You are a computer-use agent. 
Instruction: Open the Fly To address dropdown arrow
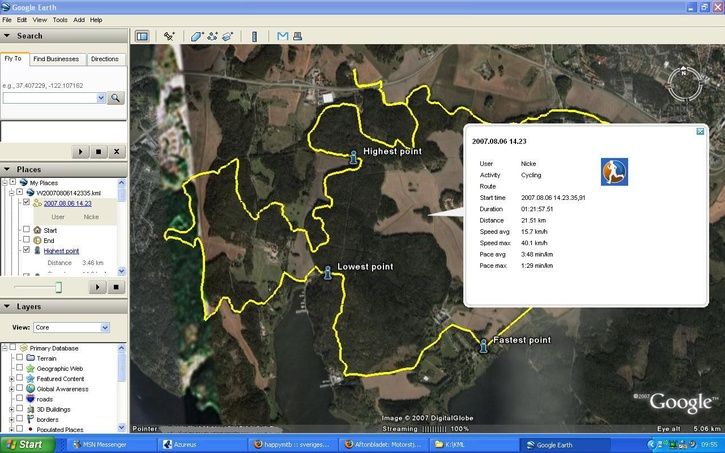tap(101, 98)
